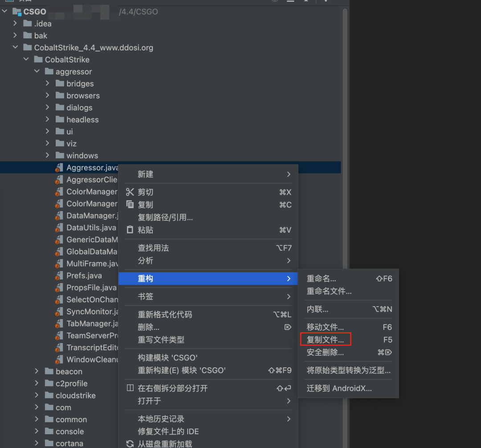481x448 pixels.
Task: Click the CSGO project module icon
Action: click(x=17, y=12)
